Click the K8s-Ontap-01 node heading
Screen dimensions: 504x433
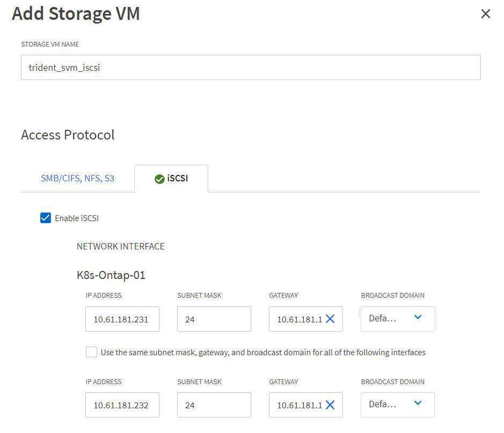[x=111, y=275]
